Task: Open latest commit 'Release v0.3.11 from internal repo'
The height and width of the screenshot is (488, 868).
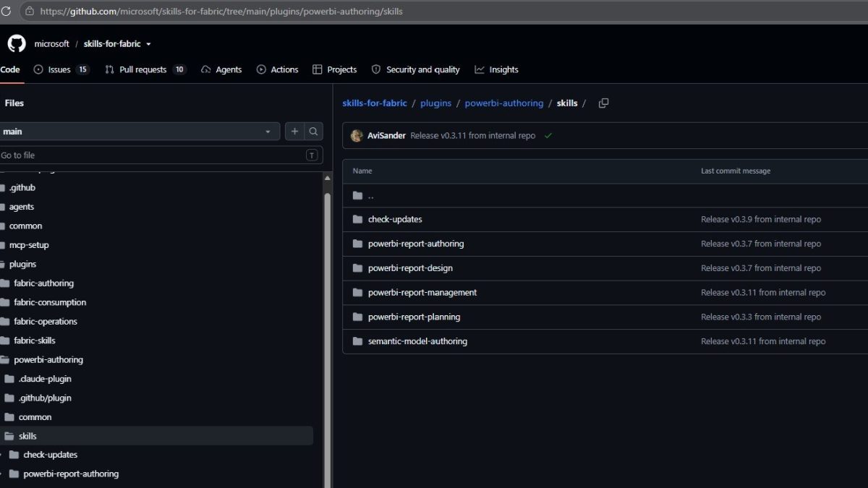Action: [x=472, y=135]
